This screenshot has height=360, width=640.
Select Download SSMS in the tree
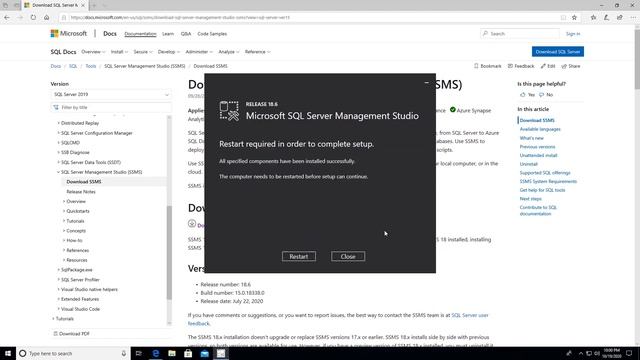[84, 182]
